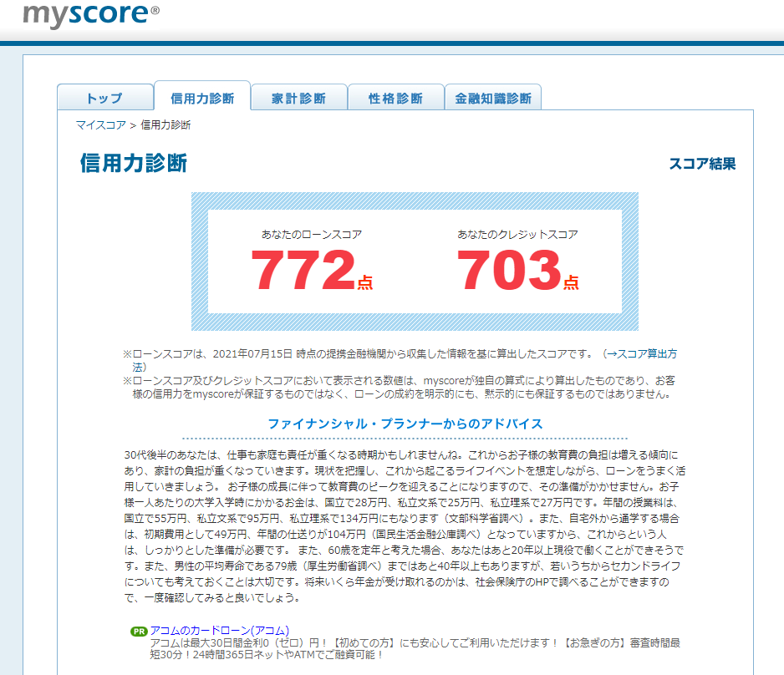Open the トップ tab

(x=104, y=98)
